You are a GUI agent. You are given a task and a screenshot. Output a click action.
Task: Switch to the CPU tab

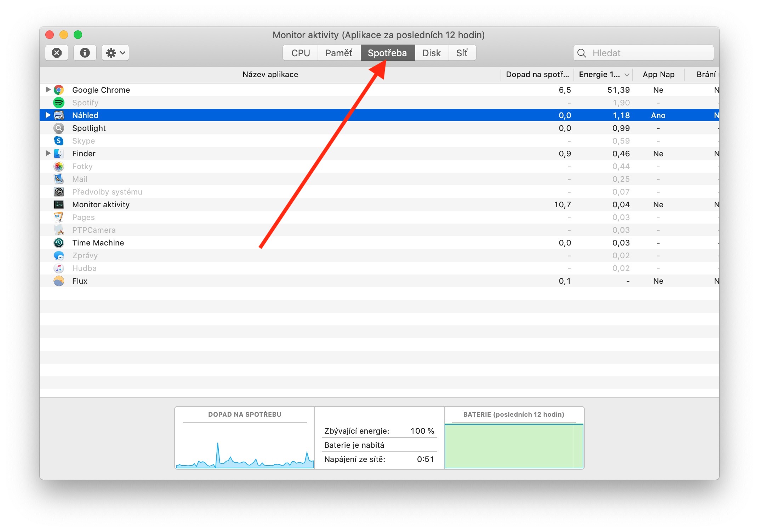tap(301, 53)
